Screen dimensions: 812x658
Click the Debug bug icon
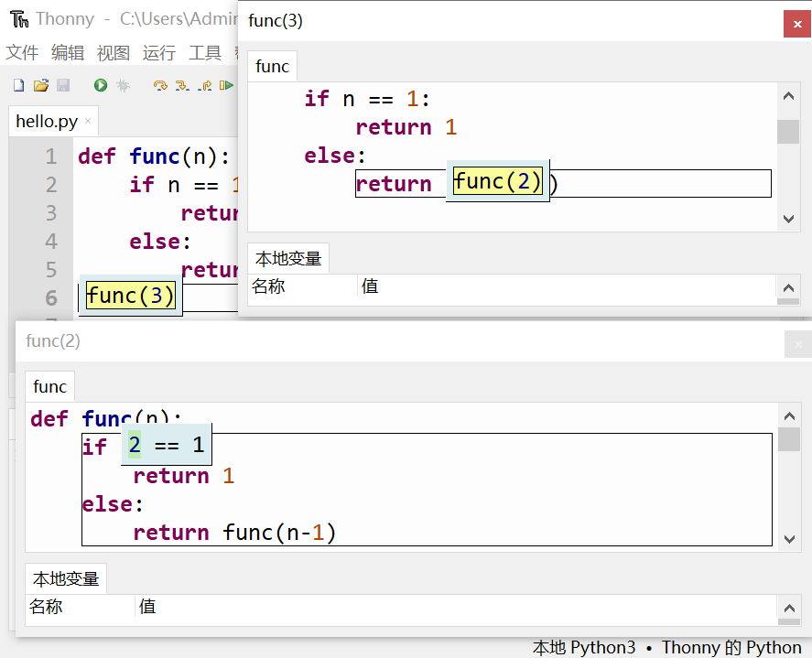123,85
